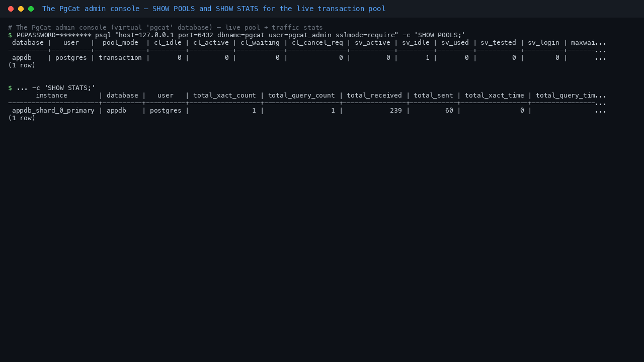Click the 'cl_idle' column header
This screenshot has height=362, width=644.
tap(168, 42)
